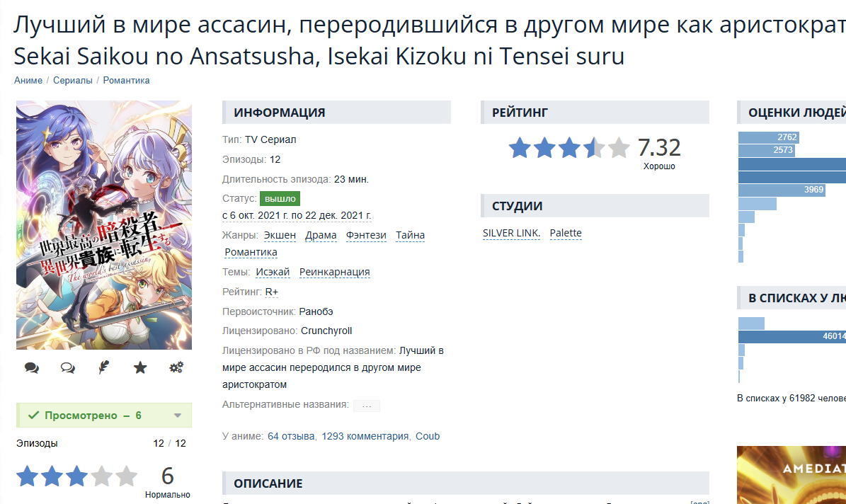This screenshot has width=846, height=504.
Task: Open the Исэкай theme link
Action: tap(273, 272)
